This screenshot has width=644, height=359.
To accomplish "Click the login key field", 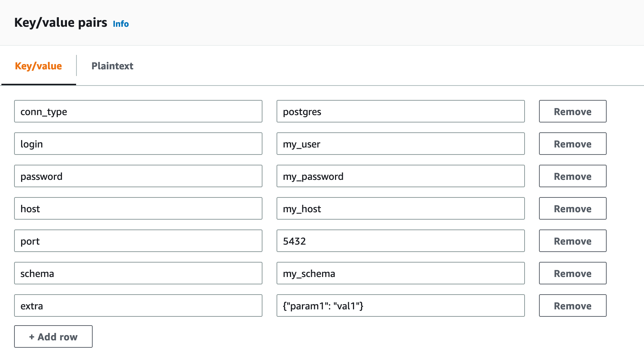I will coord(138,144).
